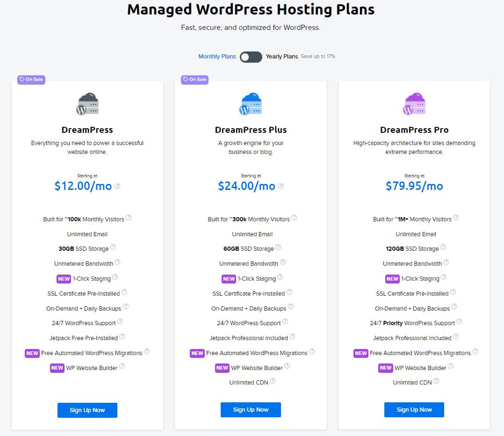Sign up for the DreamPress Pro plan
Screen dimensions: 504x436
click(x=414, y=410)
